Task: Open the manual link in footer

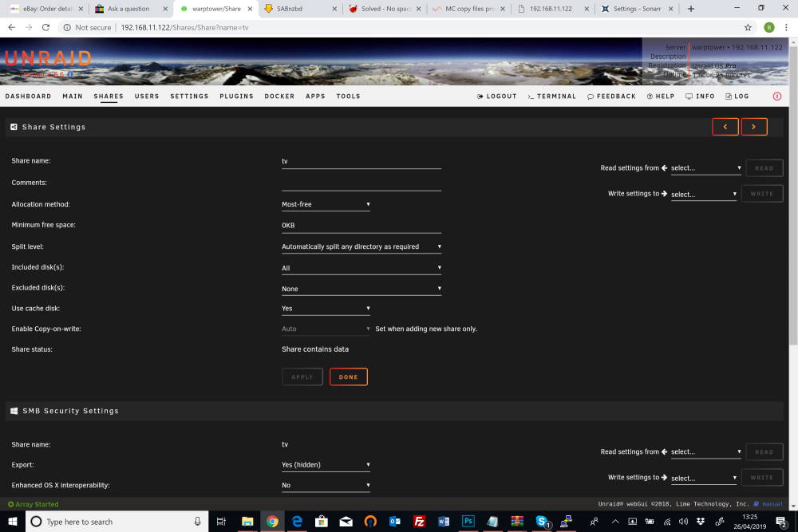Action: tap(768, 504)
